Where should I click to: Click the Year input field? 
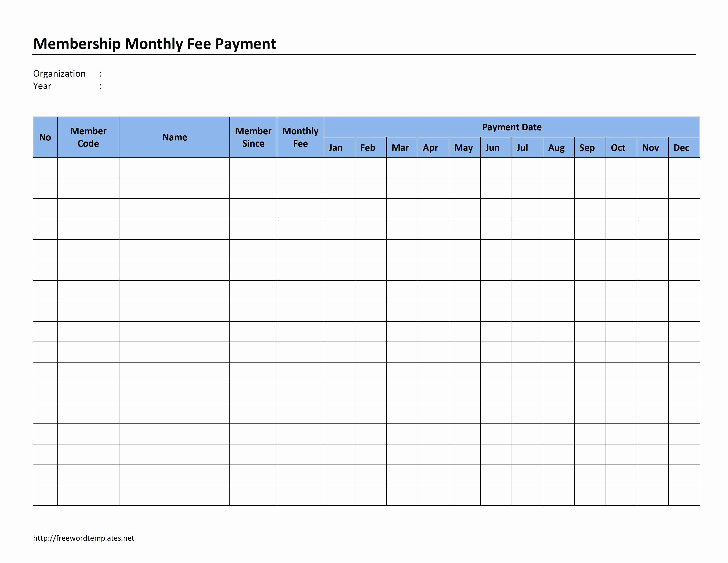click(148, 87)
